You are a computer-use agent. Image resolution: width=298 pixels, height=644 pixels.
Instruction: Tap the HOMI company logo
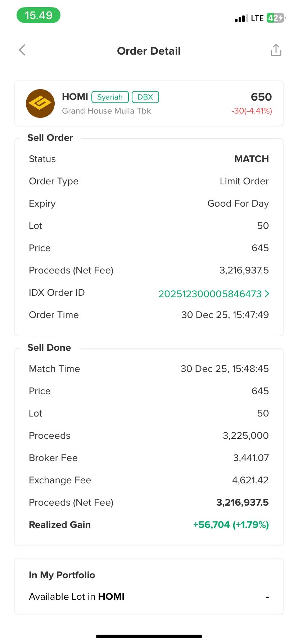click(40, 103)
